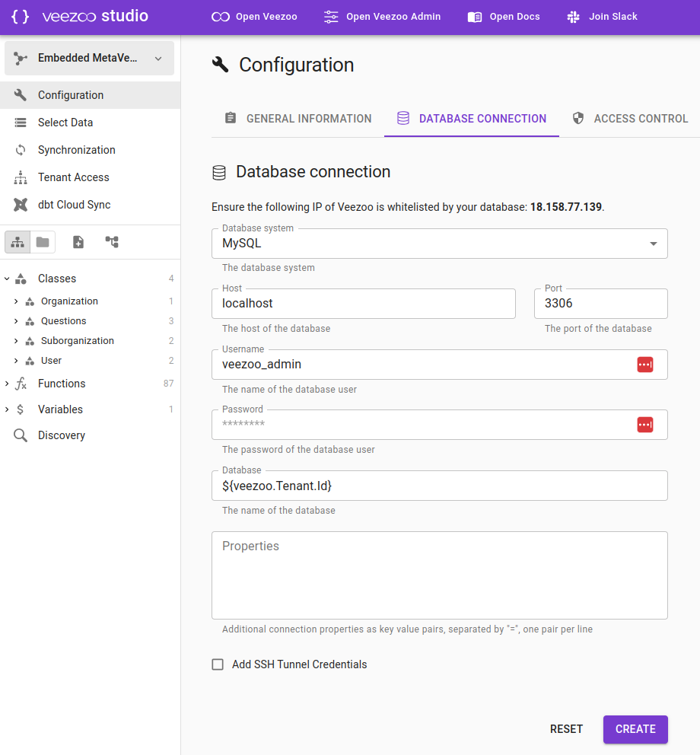Open the Access Control tab
This screenshot has width=700, height=755.
630,119
